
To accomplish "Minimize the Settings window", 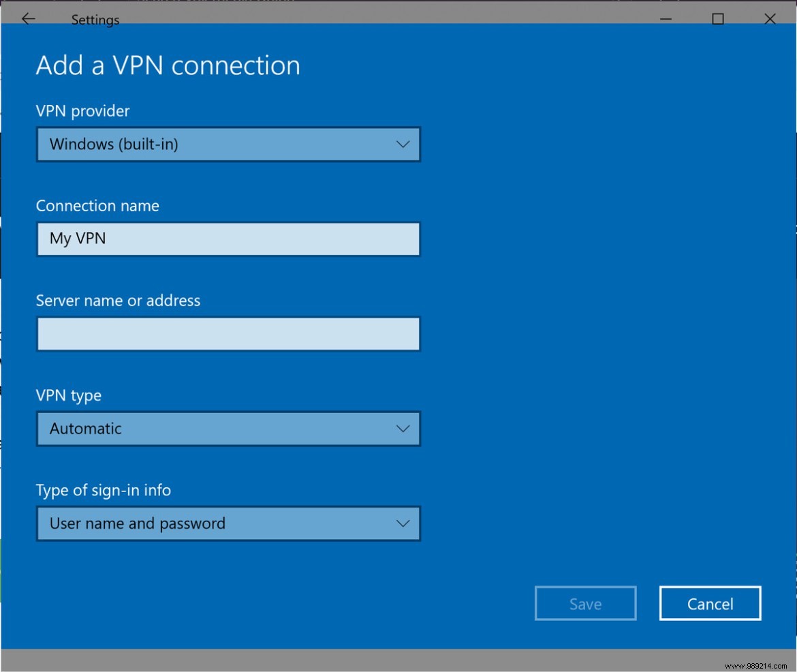I will pos(664,20).
